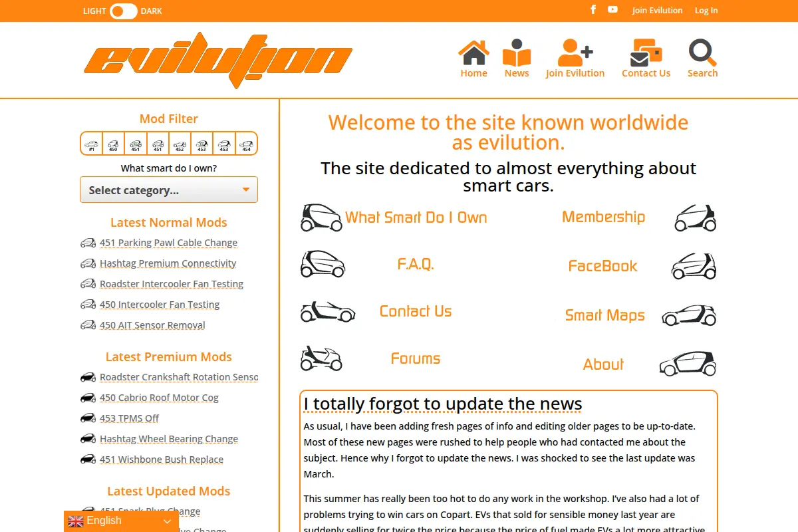798x532 pixels.
Task: Click the evilution logo
Action: click(218, 60)
